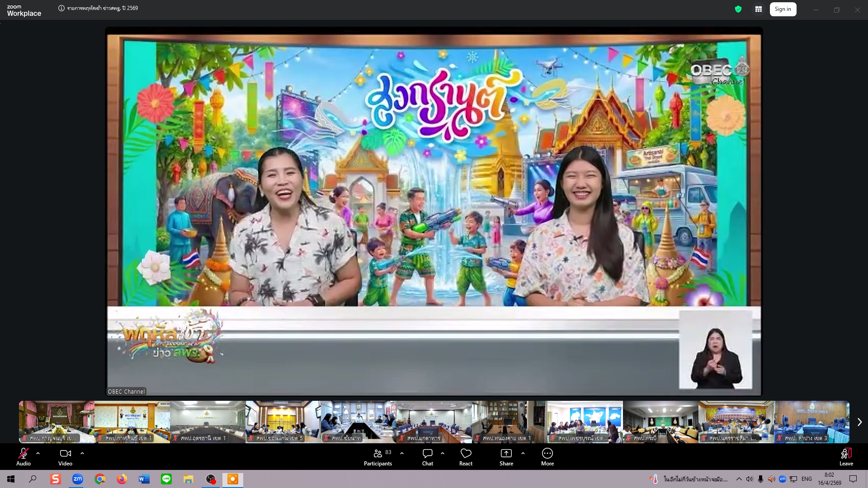Open the Participants panel

(x=378, y=456)
